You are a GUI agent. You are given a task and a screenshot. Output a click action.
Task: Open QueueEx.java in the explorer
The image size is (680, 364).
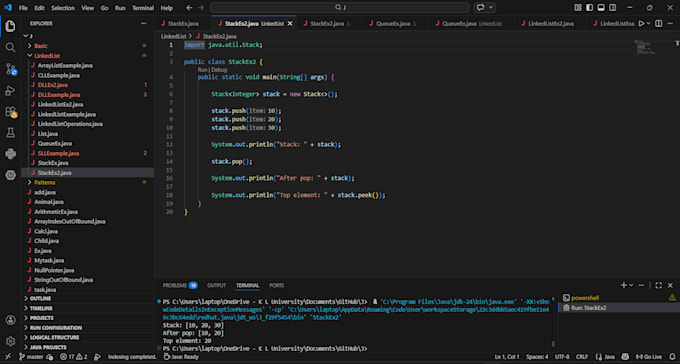tap(55, 144)
